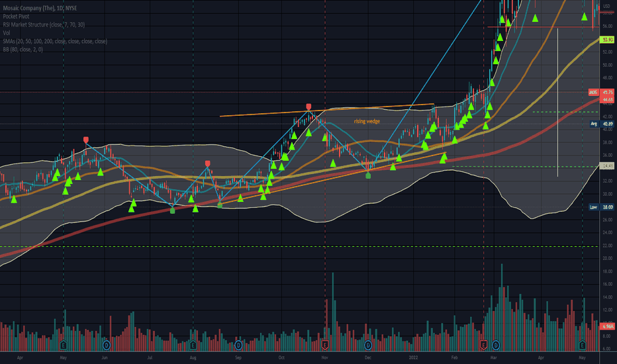Click the 'rising wedge' text annotation
Viewport: 617px width, 364px height.
click(367, 121)
